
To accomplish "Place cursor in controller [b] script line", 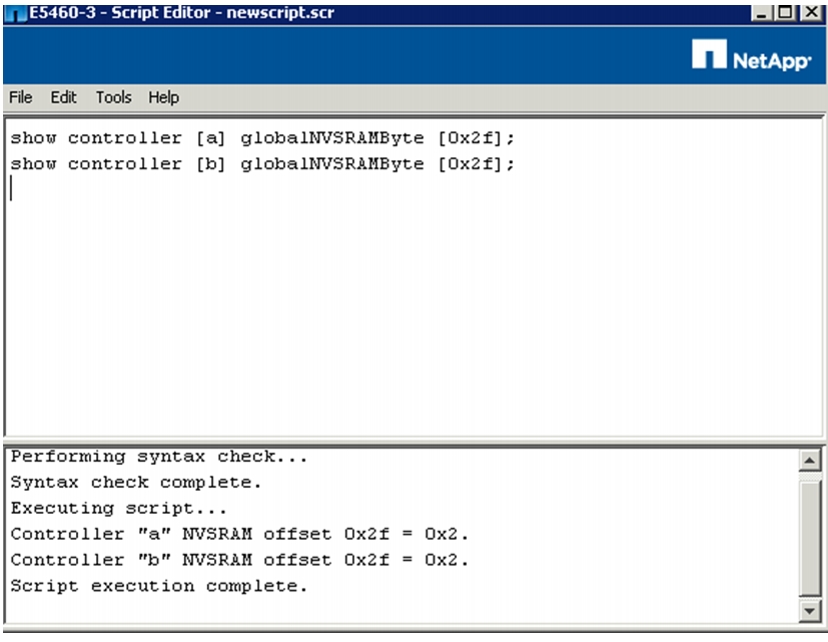I will tap(262, 164).
